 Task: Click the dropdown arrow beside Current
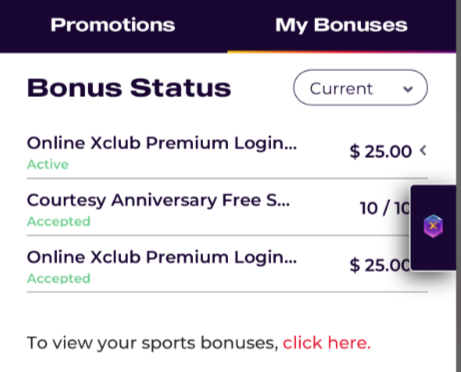pos(408,89)
